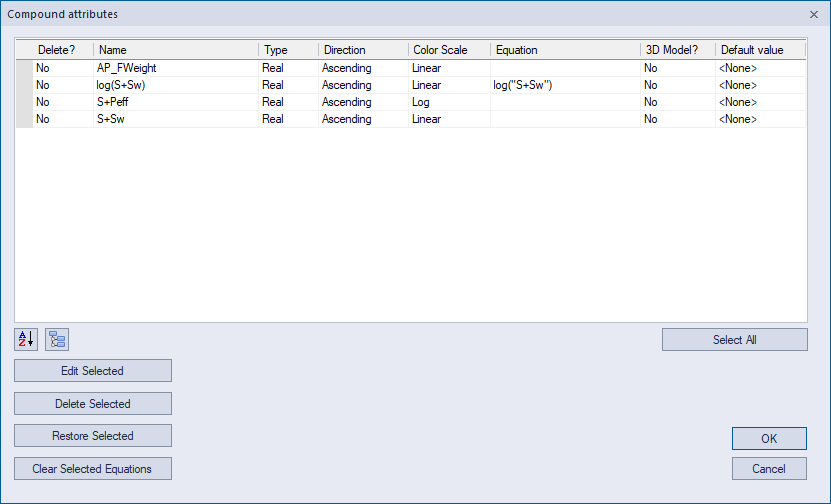Click 3D Model? No in log(S+Sw) row
The width and height of the screenshot is (831, 504).
pos(678,85)
